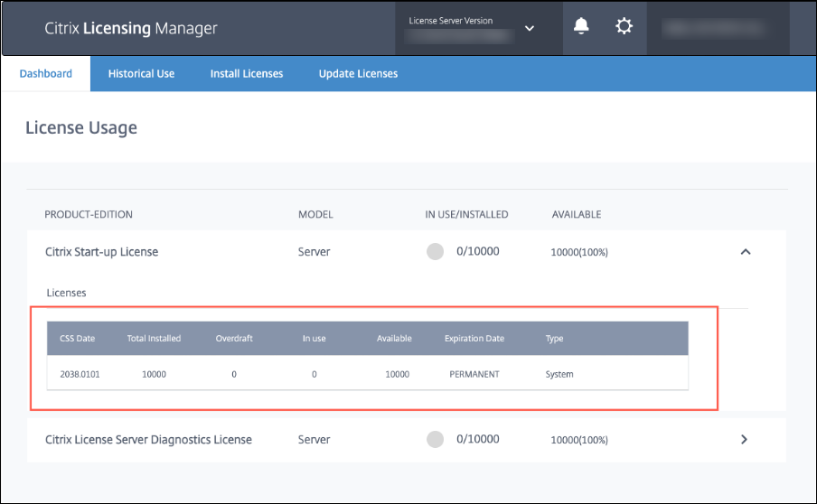Select the Update Licenses tab
The width and height of the screenshot is (817, 504).
pyautogui.click(x=358, y=73)
